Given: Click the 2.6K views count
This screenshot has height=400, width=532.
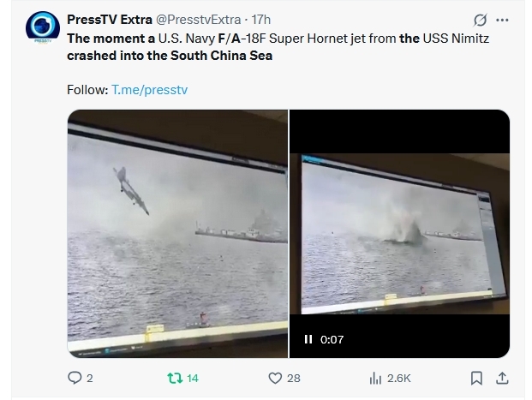Looking at the screenshot, I should point(399,378).
